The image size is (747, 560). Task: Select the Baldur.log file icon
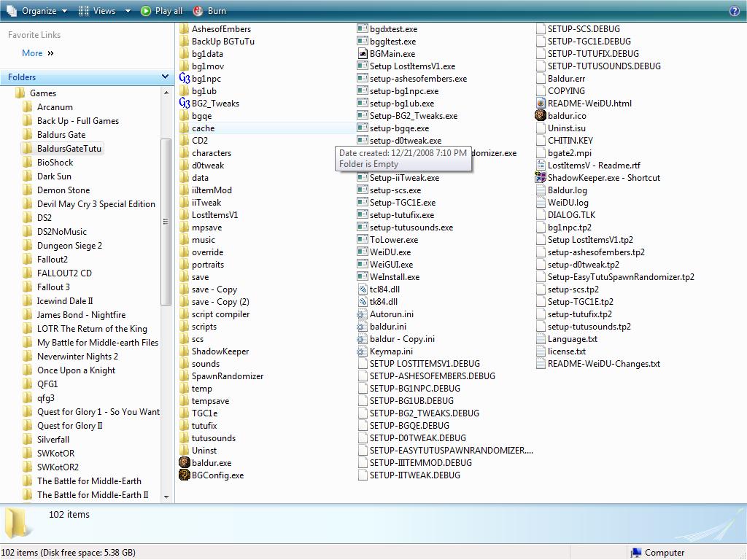(541, 190)
